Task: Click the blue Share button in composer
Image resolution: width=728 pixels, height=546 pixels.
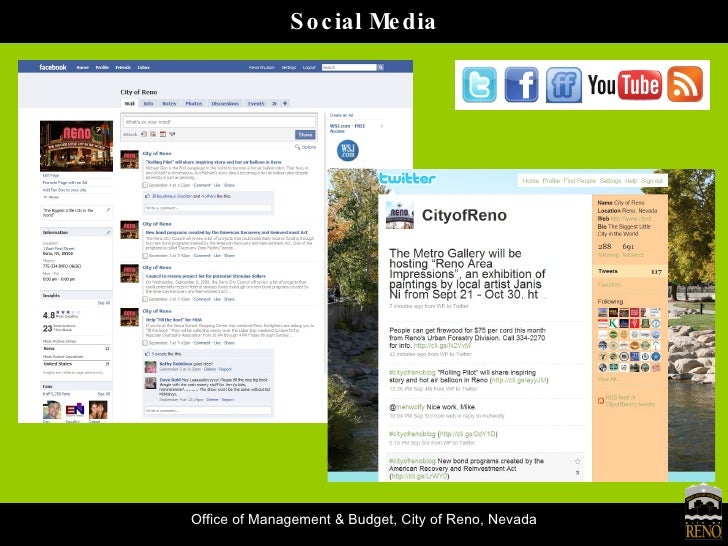Action: click(305, 135)
